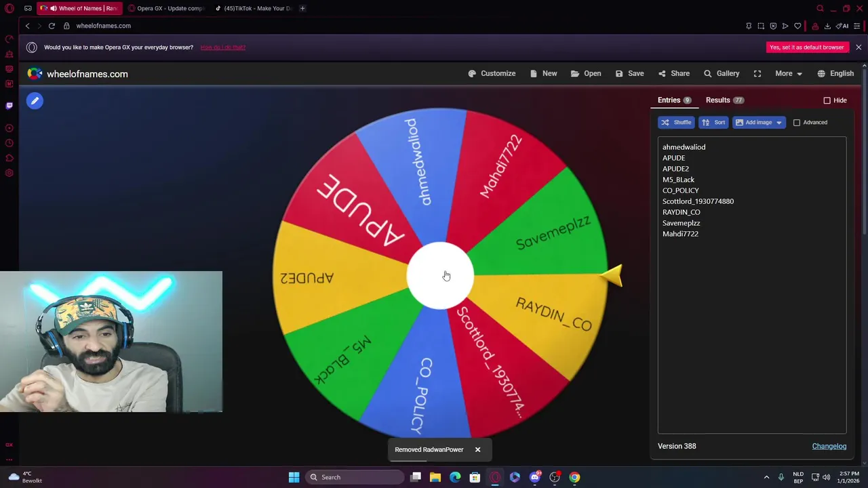Click the CO_POLICY entry text
Image resolution: width=868 pixels, height=488 pixels.
680,190
